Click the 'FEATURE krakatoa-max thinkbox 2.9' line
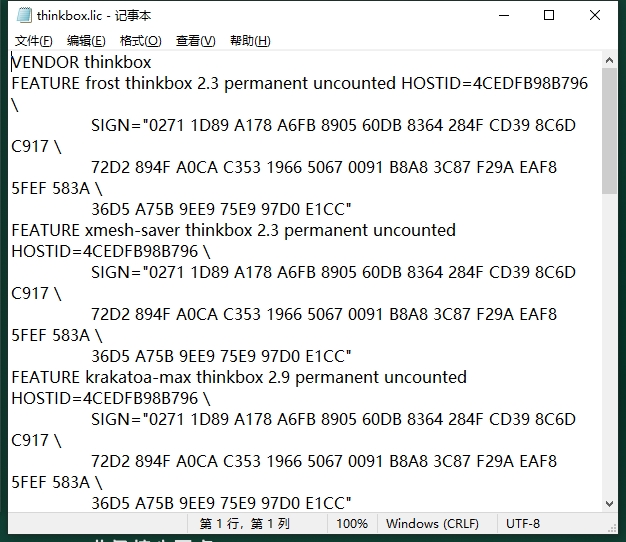Image resolution: width=626 pixels, height=542 pixels. click(x=239, y=377)
